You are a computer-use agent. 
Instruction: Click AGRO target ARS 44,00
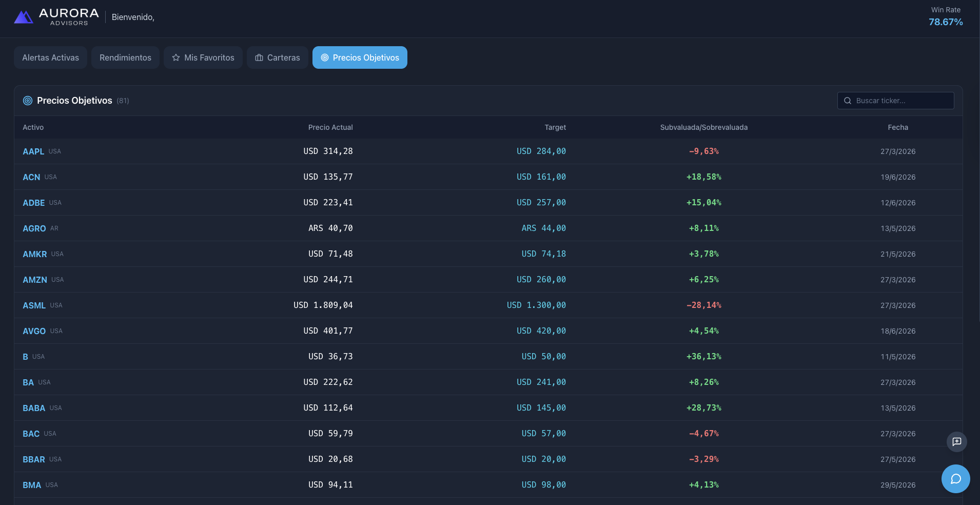[544, 228]
